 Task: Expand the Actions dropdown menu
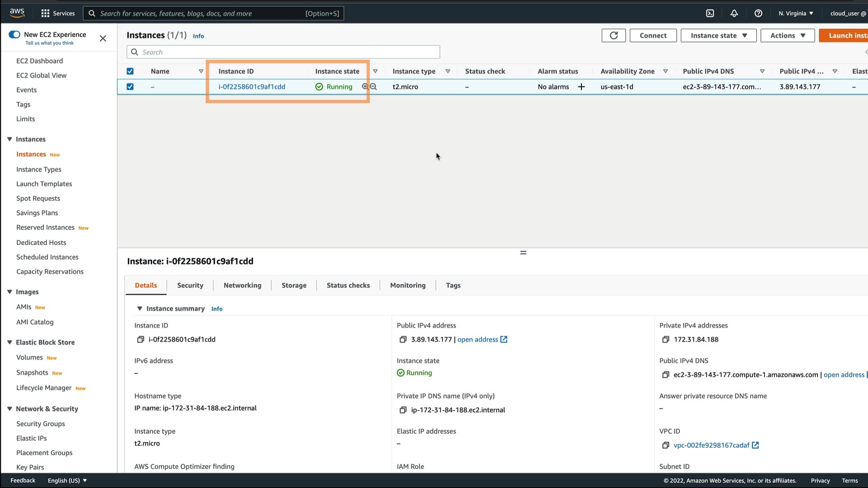coord(787,35)
